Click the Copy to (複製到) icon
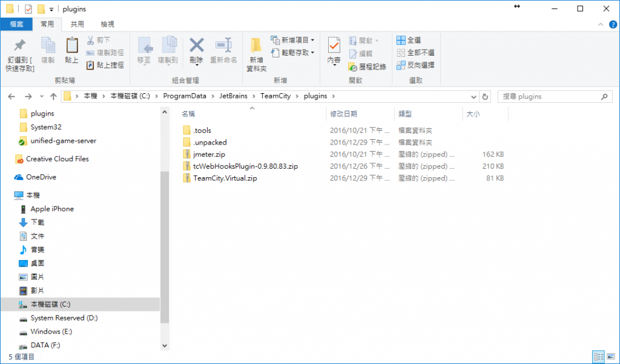The height and width of the screenshot is (364, 620). click(x=168, y=45)
